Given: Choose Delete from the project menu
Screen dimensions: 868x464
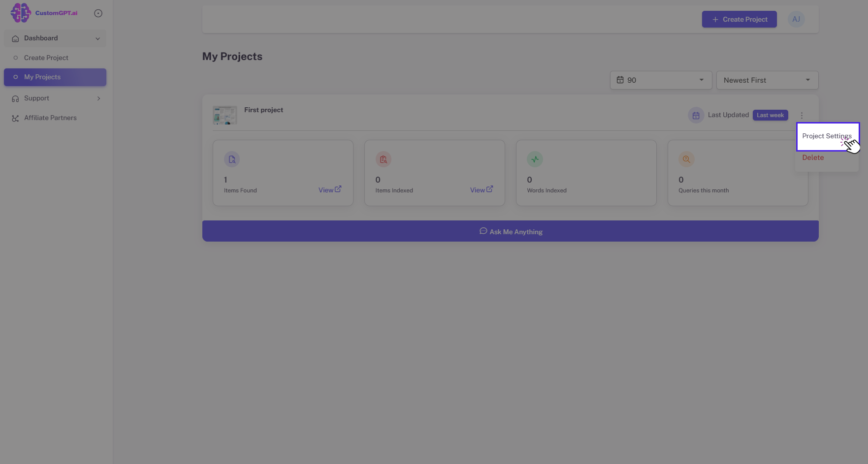Looking at the screenshot, I should (x=813, y=158).
